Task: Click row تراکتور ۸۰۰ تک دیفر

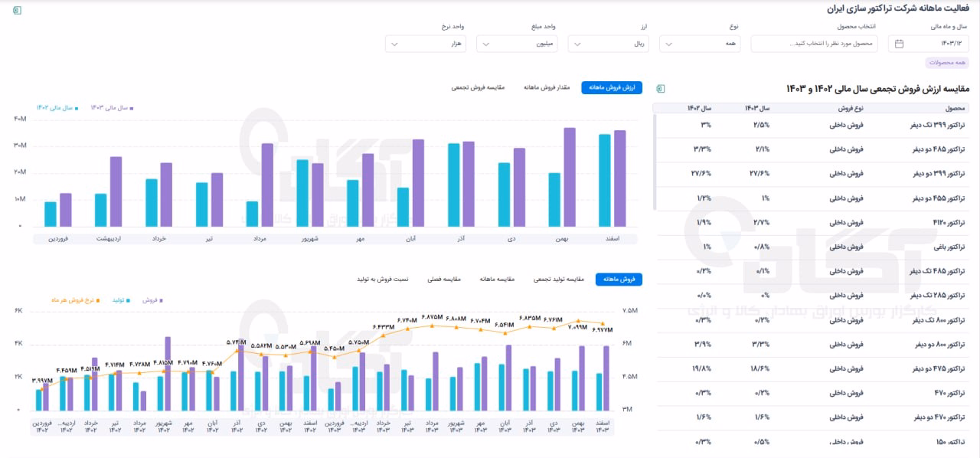Action: 812,320
